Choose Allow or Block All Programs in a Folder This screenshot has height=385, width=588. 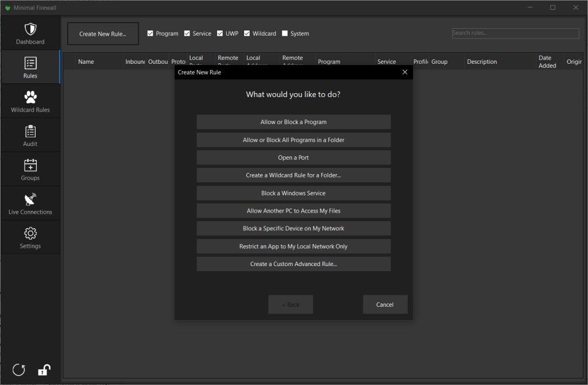293,140
